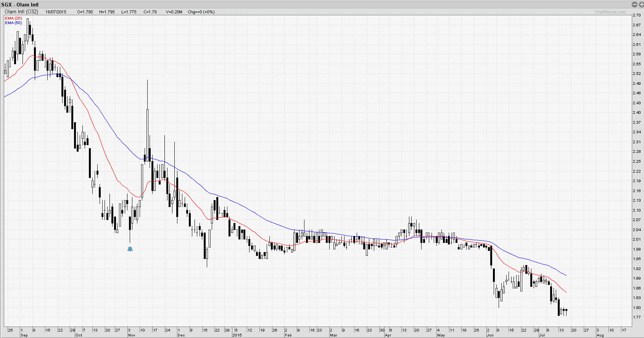Click the 2.34 price axis label

coord(636,132)
